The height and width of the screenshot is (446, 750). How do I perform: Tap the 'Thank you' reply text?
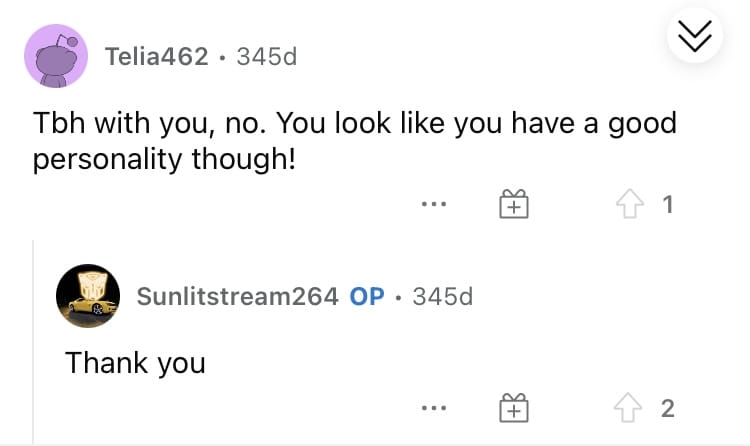click(135, 363)
